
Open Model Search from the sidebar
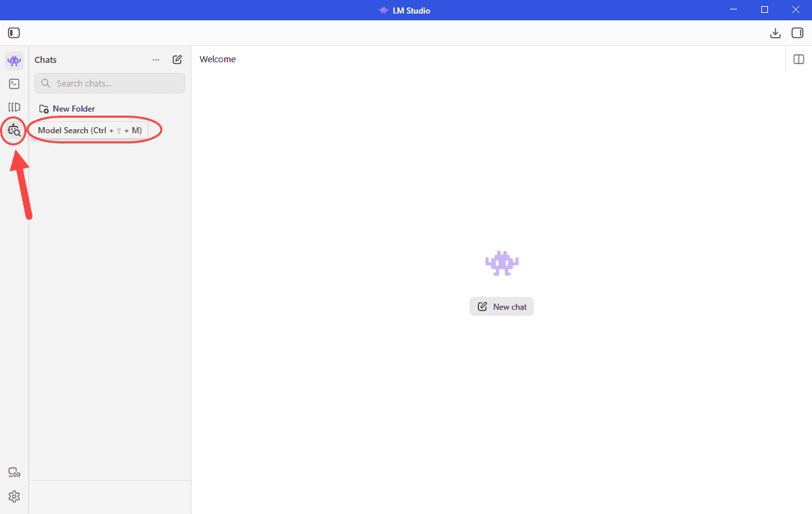pyautogui.click(x=14, y=131)
